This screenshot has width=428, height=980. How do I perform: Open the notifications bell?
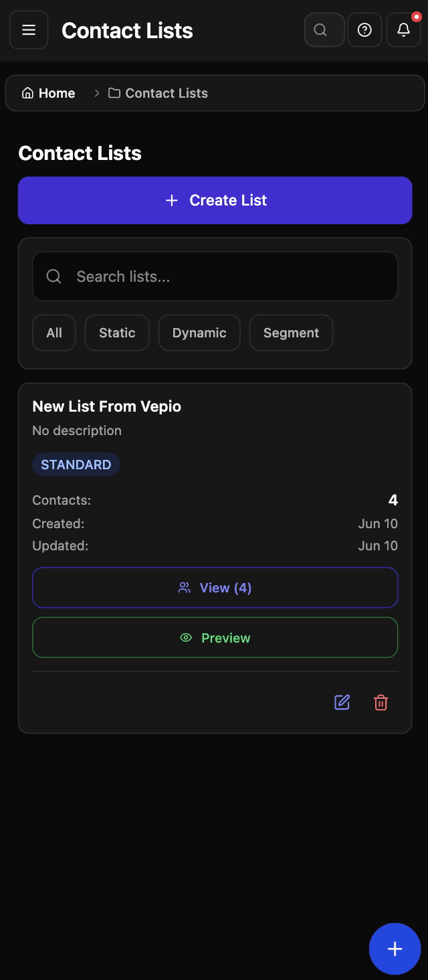pyautogui.click(x=403, y=30)
